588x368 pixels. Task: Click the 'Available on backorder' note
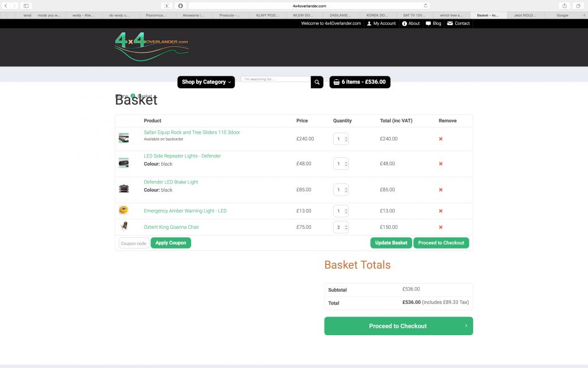[x=163, y=139]
